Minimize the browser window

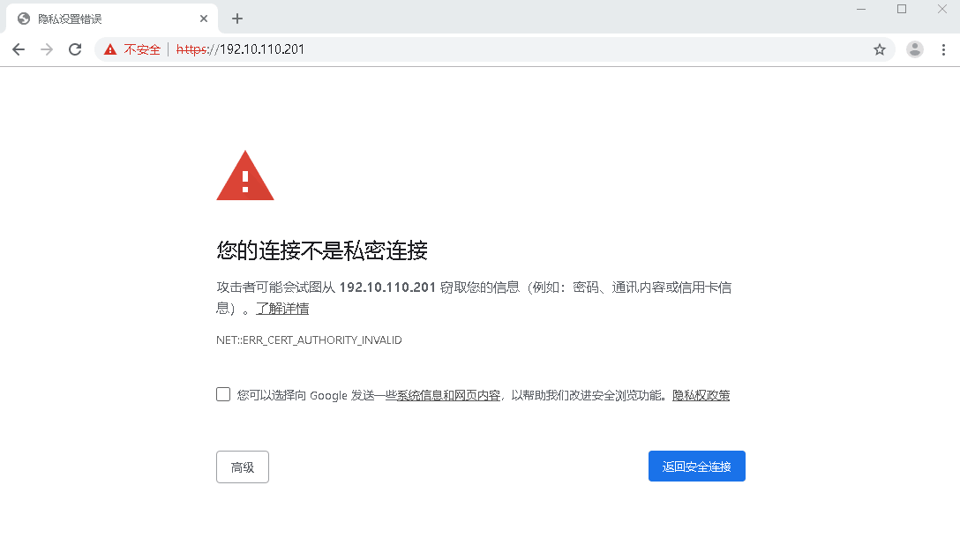pyautogui.click(x=860, y=9)
